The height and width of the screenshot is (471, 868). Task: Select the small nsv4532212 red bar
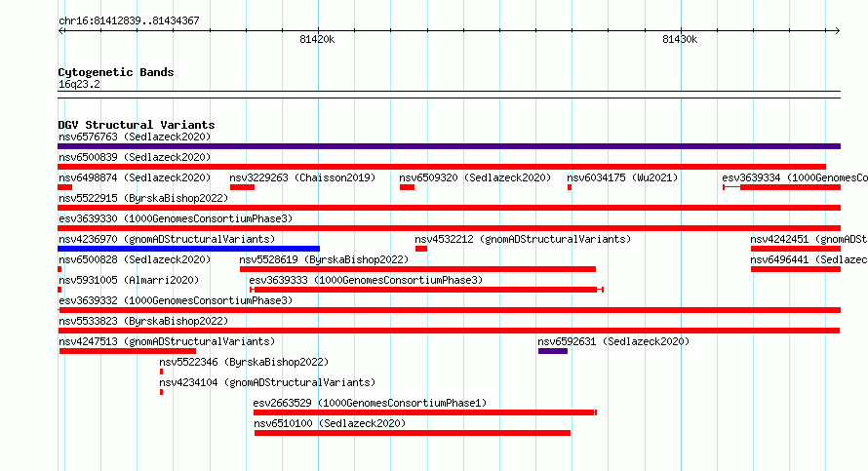coord(421,249)
